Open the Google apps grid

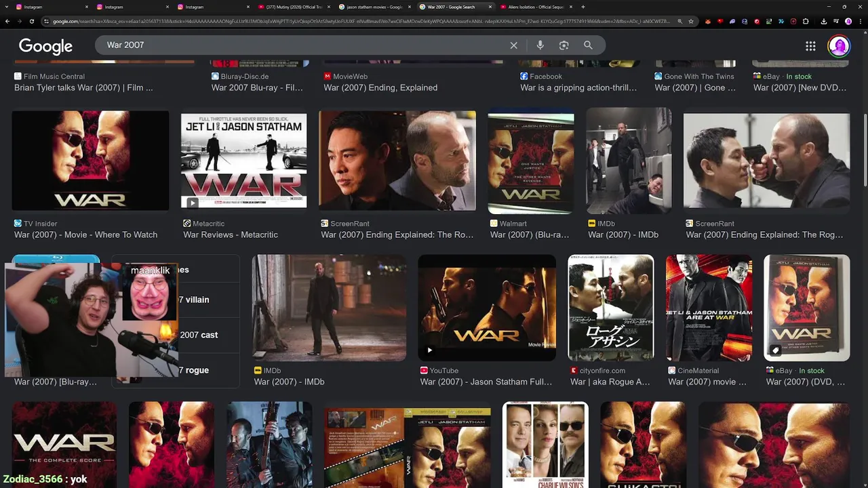pyautogui.click(x=810, y=46)
